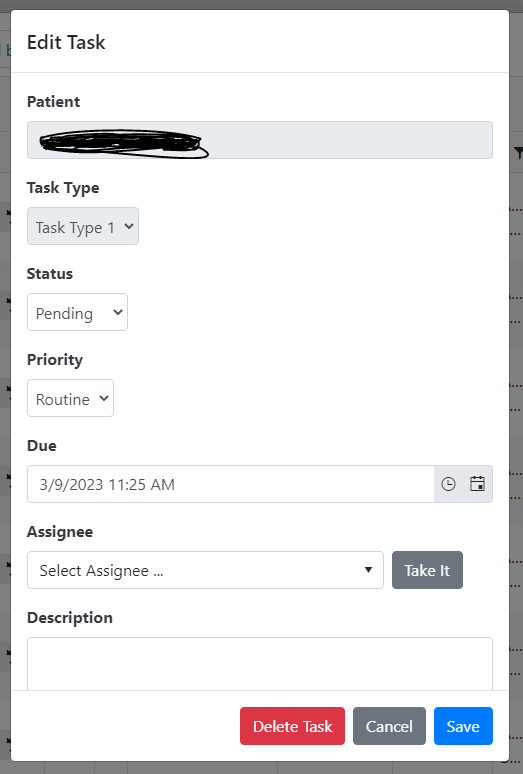The width and height of the screenshot is (523, 774).
Task: Click the Assignee dropdown triangle arrow
Action: click(368, 570)
